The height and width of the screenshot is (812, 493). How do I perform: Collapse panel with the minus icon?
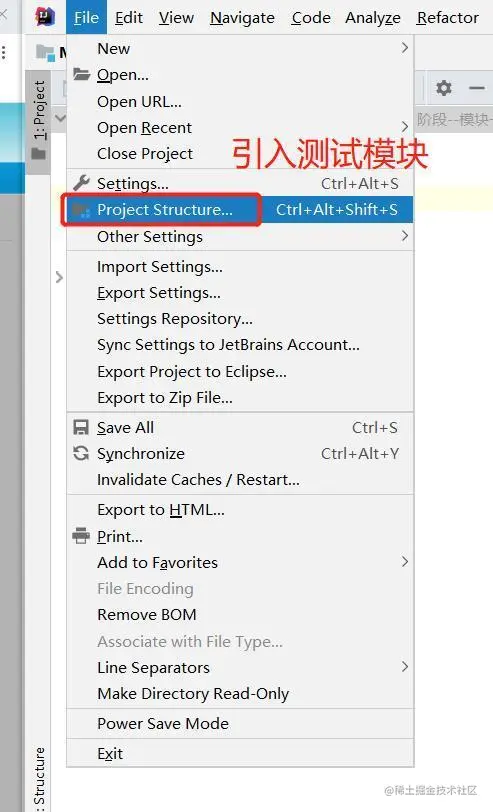[476, 88]
